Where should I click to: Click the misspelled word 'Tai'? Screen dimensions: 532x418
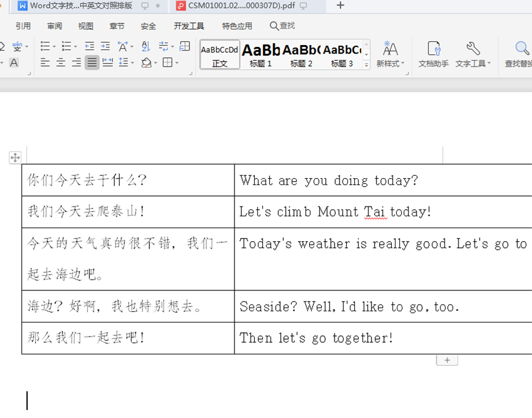coord(375,212)
